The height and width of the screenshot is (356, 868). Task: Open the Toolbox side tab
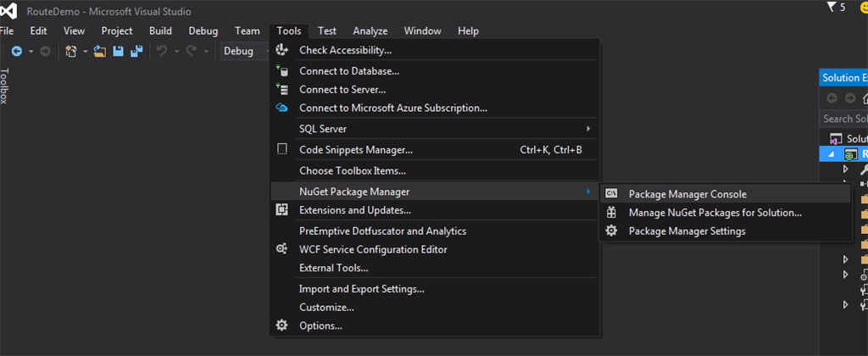coord(5,86)
